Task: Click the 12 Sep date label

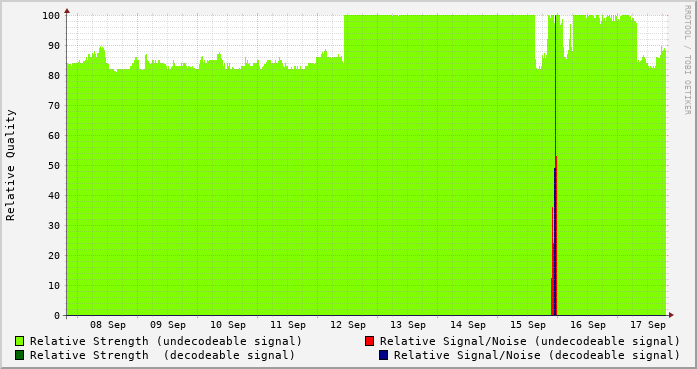Action: [x=348, y=325]
